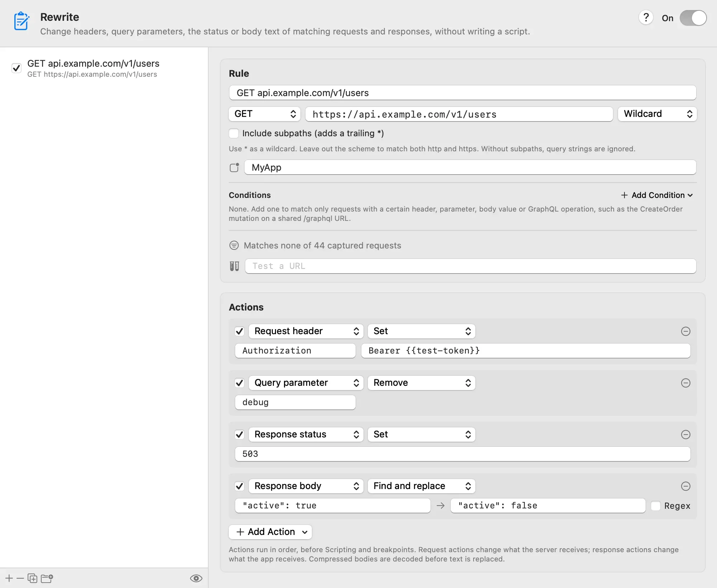Open the Request header type dropdown
The height and width of the screenshot is (588, 717).
pos(306,331)
